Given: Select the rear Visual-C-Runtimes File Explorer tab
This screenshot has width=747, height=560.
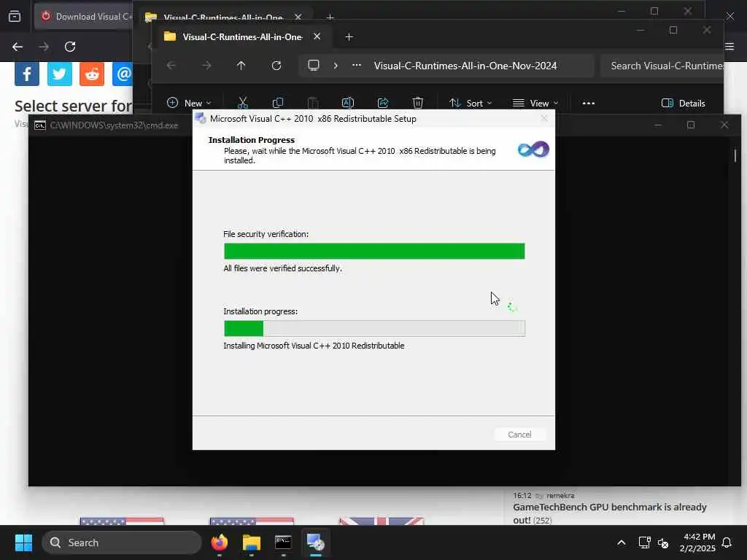Looking at the screenshot, I should point(223,17).
